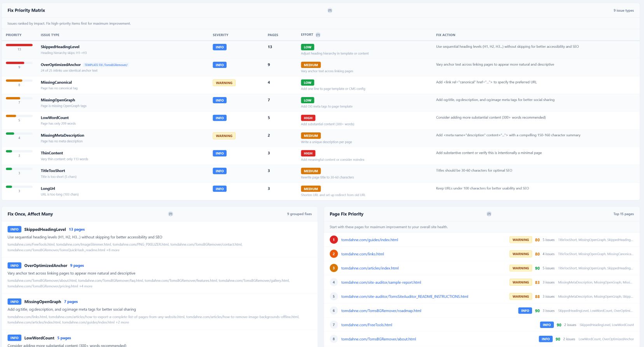The image size is (644, 347).
Task: Click '5 pages' link for LowWordCount
Action: [x=64, y=338]
